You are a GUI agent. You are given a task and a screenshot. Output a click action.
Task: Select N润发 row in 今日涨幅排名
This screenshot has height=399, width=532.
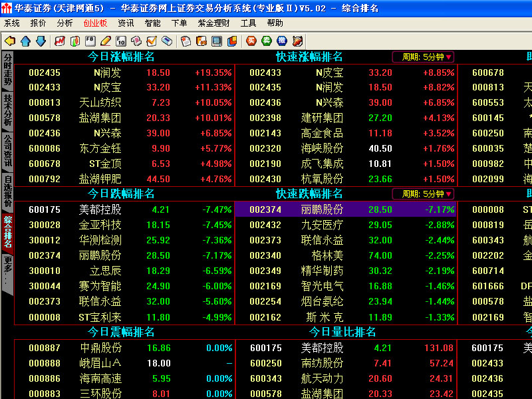click(x=124, y=72)
